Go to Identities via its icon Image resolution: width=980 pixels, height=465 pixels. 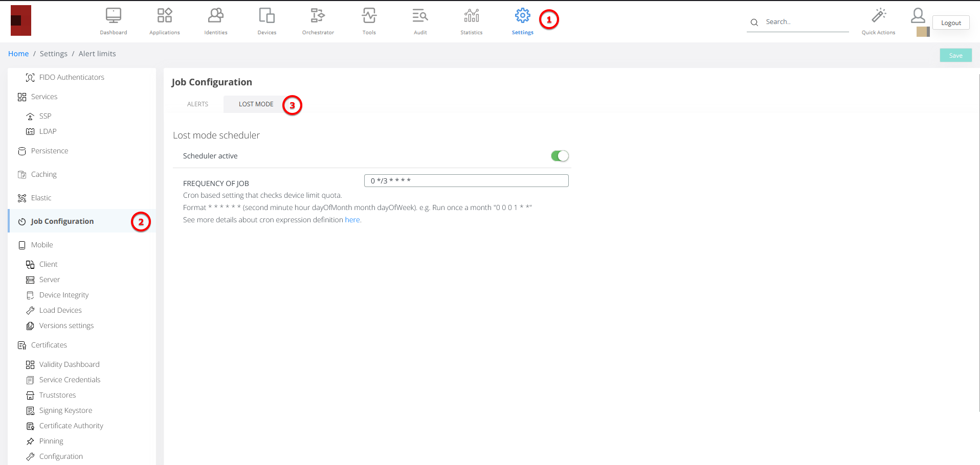215,16
